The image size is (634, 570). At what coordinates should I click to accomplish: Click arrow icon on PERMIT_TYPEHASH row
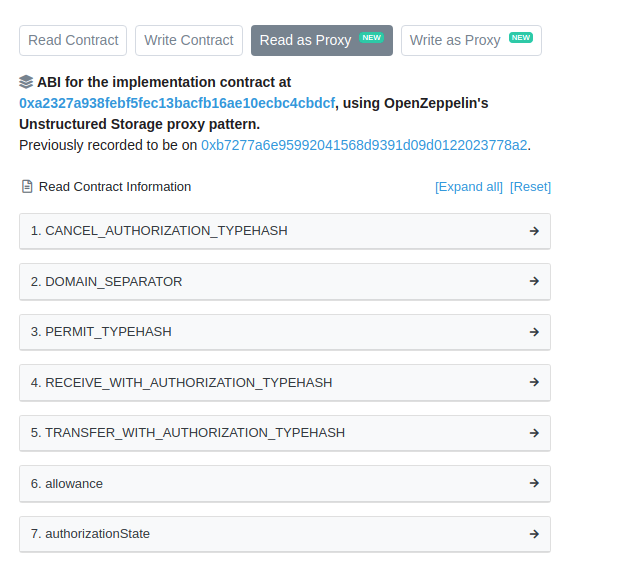tap(534, 332)
